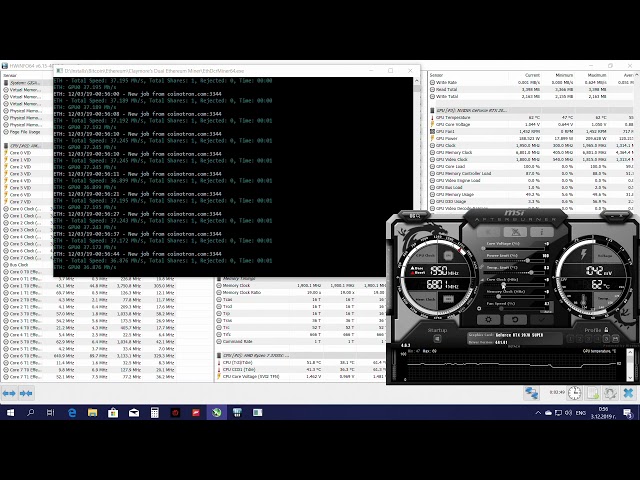The width and height of the screenshot is (640, 480).
Task: Reset the HWiNFO elapsed time clock
Action: 574,393
